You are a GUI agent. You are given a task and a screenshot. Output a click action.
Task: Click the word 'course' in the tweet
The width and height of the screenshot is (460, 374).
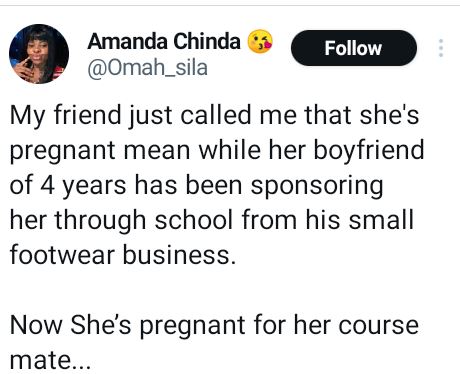[378, 326]
